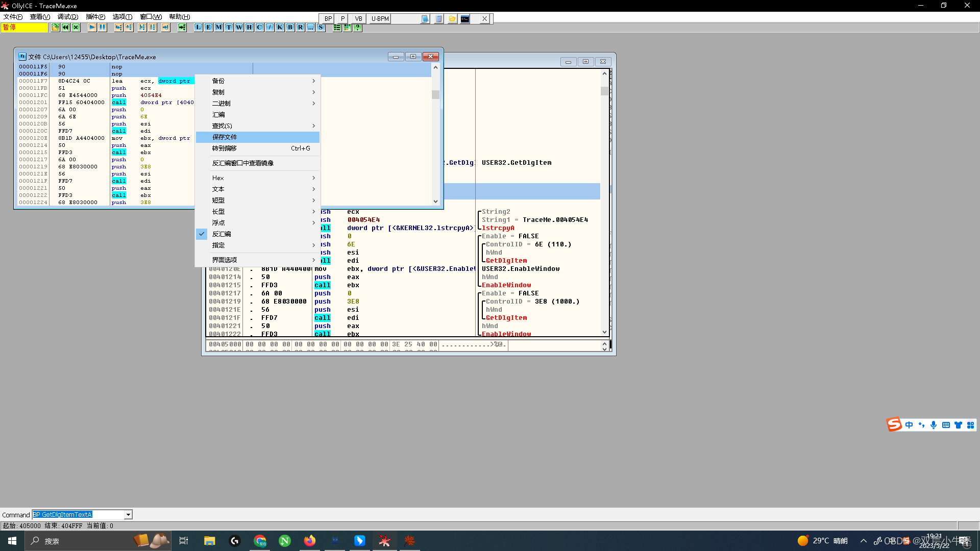
Task: Open CPU window with C icon
Action: (x=259, y=28)
